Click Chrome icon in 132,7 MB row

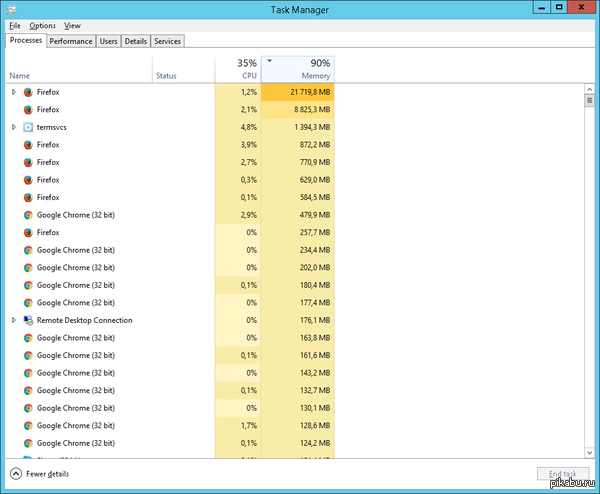pos(28,391)
